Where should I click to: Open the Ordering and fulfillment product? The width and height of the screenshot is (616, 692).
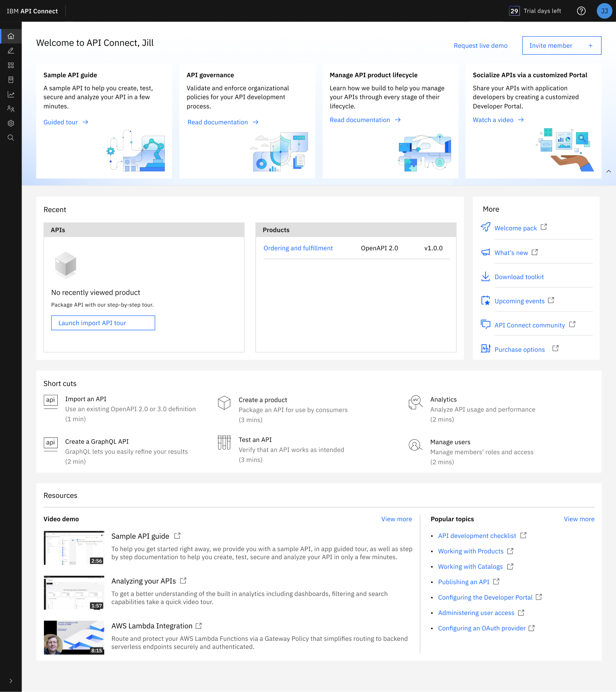pos(298,248)
